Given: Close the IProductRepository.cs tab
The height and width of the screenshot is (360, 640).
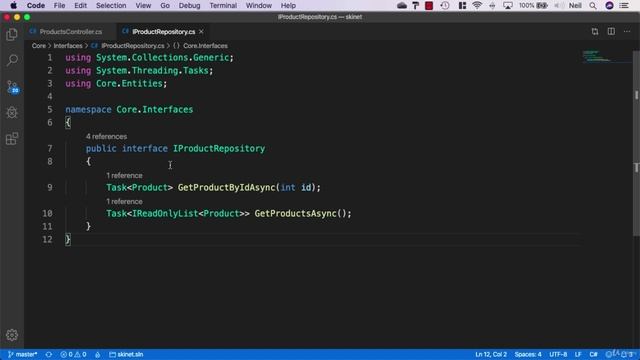Looking at the screenshot, I should point(201,31).
